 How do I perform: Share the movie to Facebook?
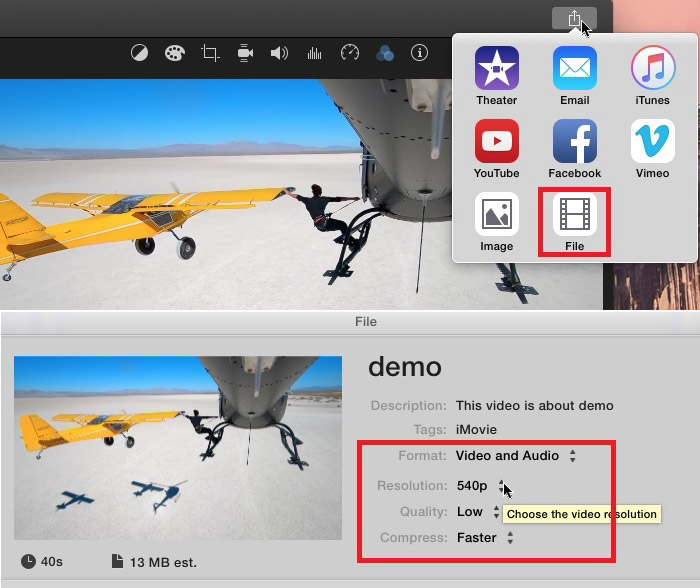575,149
